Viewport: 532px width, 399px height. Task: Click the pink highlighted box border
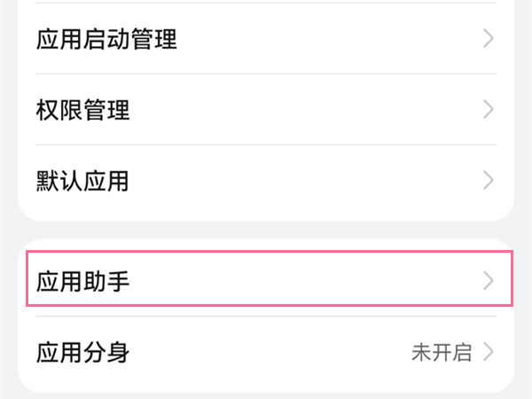pos(266,253)
